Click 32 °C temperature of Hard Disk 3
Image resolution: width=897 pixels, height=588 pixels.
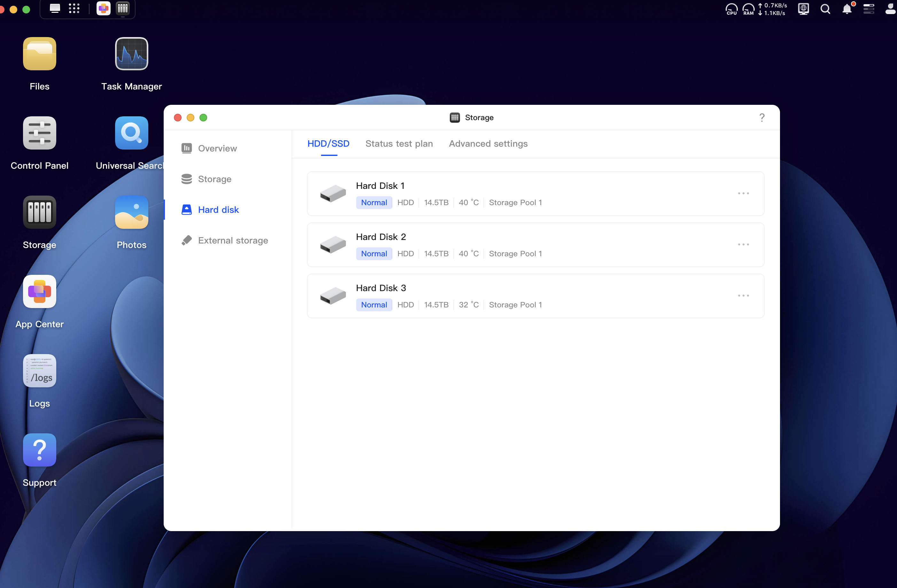coord(469,305)
